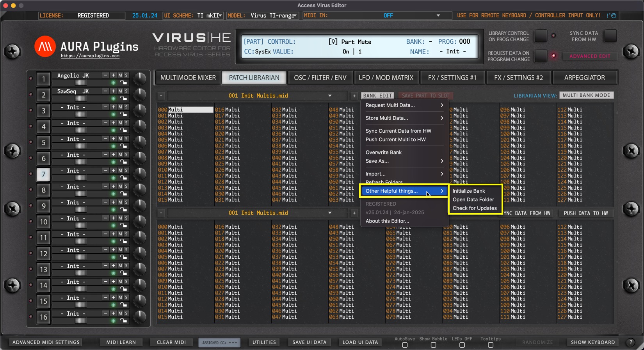Toggle the lock icon on part 16

click(123, 321)
